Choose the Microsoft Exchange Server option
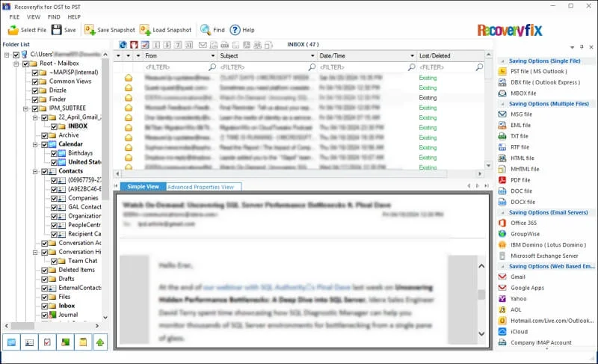 click(x=544, y=256)
